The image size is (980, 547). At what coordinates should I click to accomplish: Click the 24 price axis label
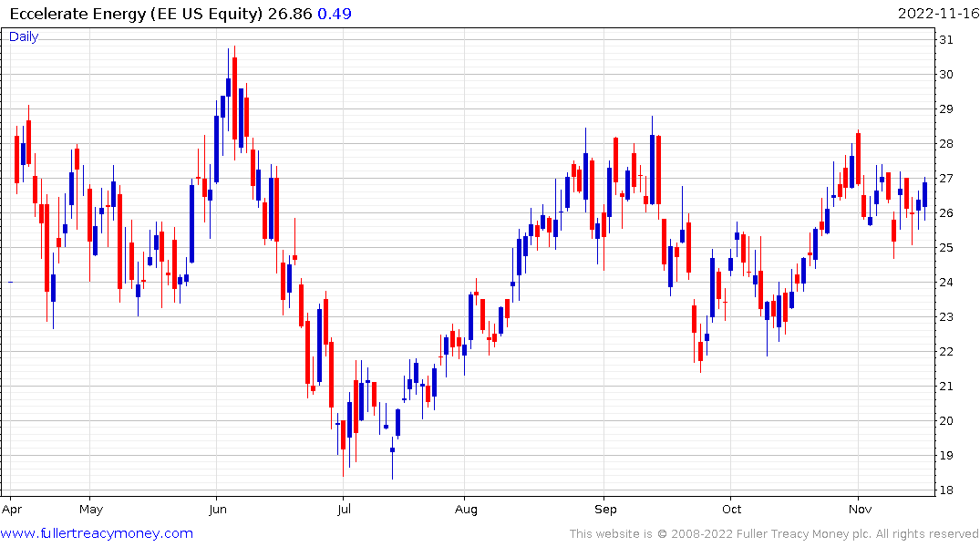click(946, 283)
